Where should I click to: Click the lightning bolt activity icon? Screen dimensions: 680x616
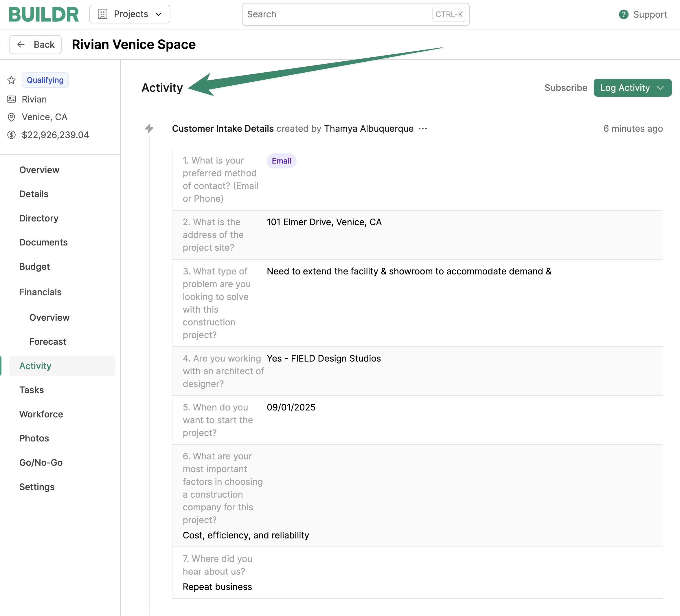coord(149,129)
